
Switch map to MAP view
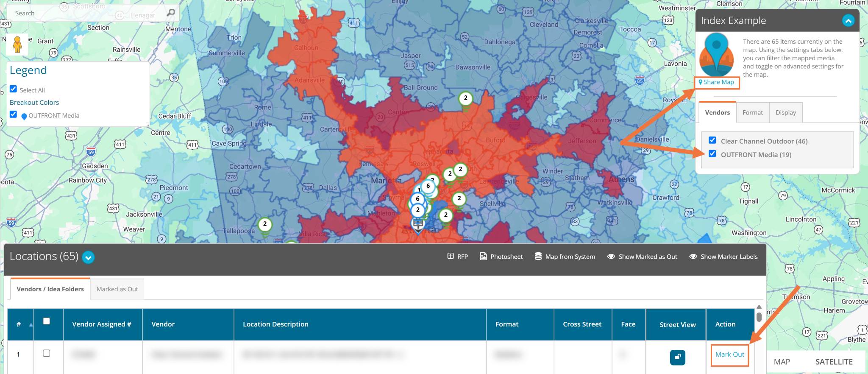click(x=782, y=362)
